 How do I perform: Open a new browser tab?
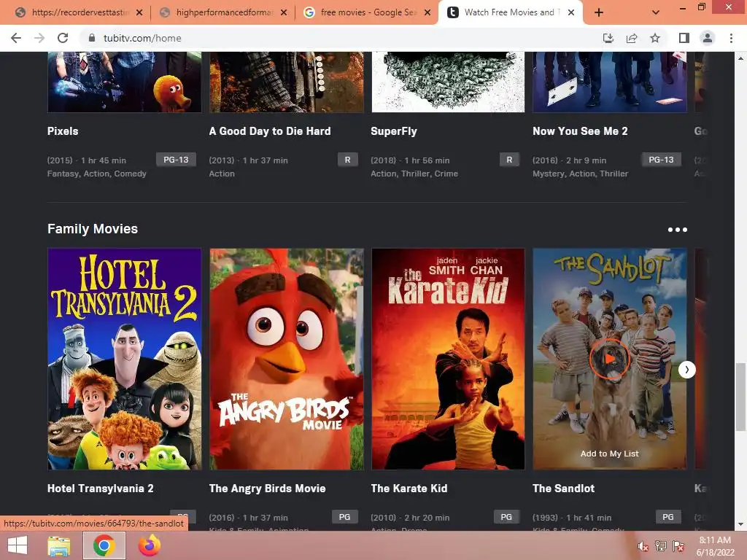(x=599, y=12)
